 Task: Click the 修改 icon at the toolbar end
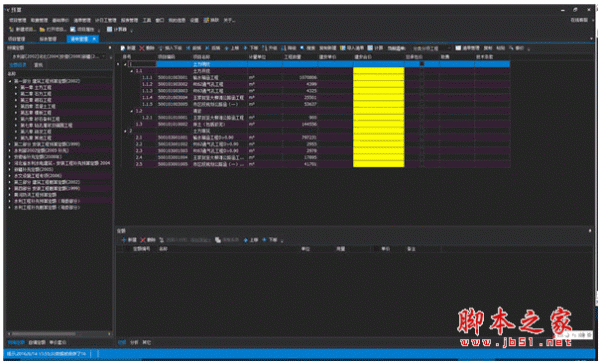pyautogui.click(x=511, y=48)
